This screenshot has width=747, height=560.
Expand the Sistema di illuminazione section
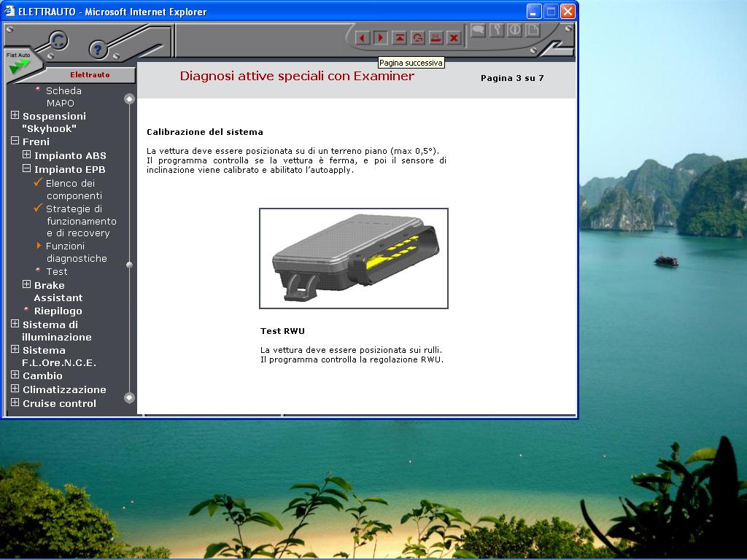click(x=15, y=324)
